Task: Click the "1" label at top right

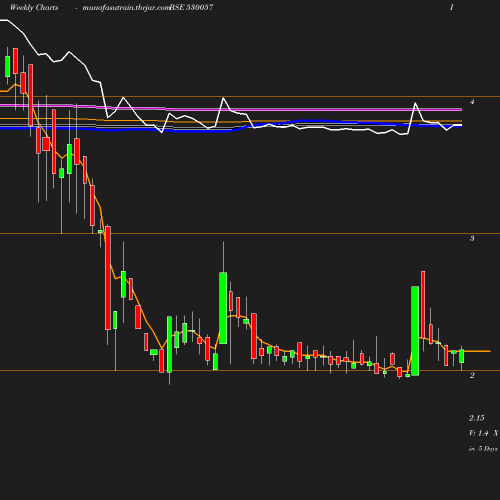Action: pyautogui.click(x=452, y=7)
